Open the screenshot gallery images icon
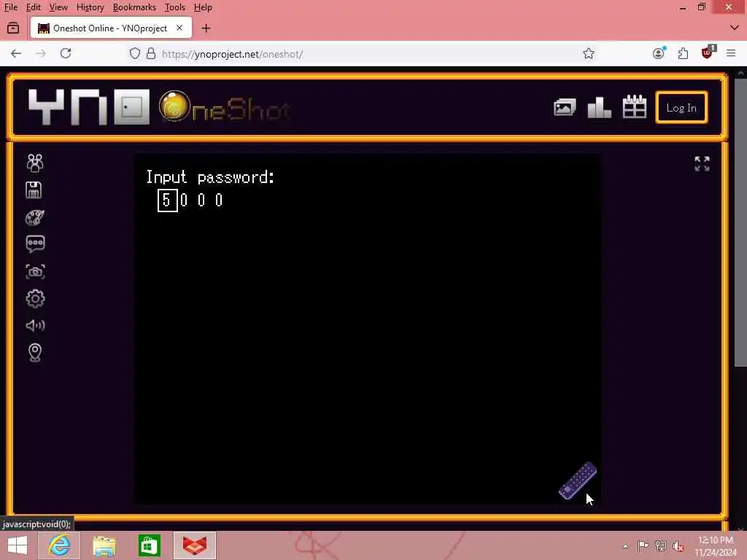Image resolution: width=747 pixels, height=560 pixels. 565,107
